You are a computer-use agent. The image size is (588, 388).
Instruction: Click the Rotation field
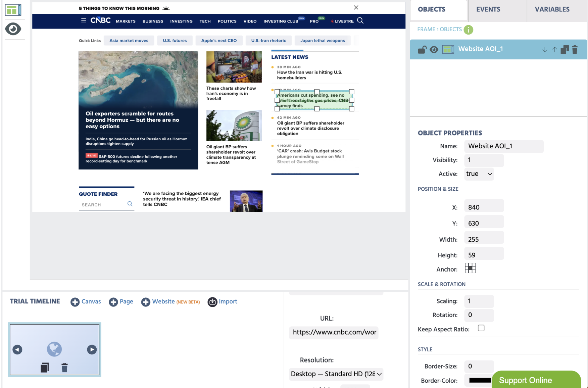coord(479,315)
